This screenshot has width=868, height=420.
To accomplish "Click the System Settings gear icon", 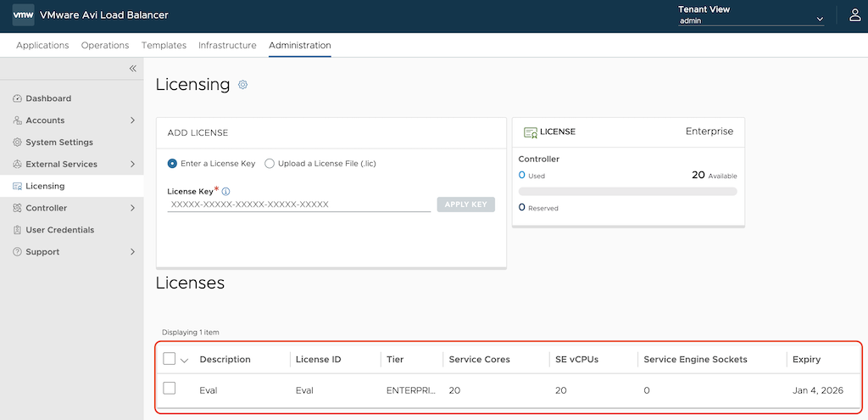I will 17,143.
